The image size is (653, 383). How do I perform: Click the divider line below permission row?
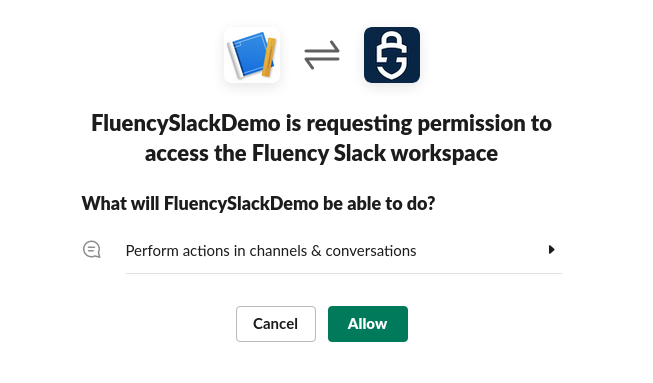pos(344,274)
